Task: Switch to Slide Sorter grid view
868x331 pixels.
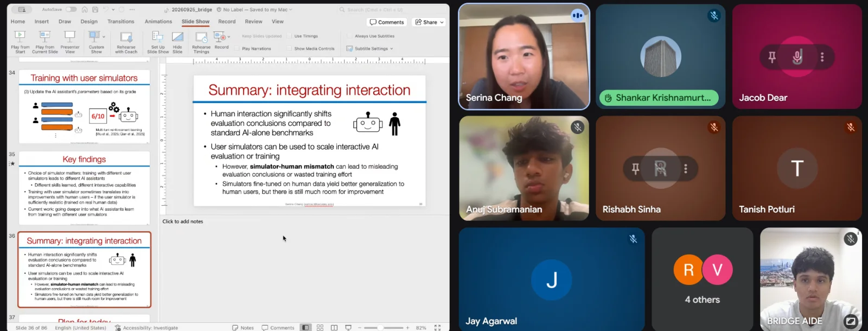Action: pyautogui.click(x=320, y=328)
